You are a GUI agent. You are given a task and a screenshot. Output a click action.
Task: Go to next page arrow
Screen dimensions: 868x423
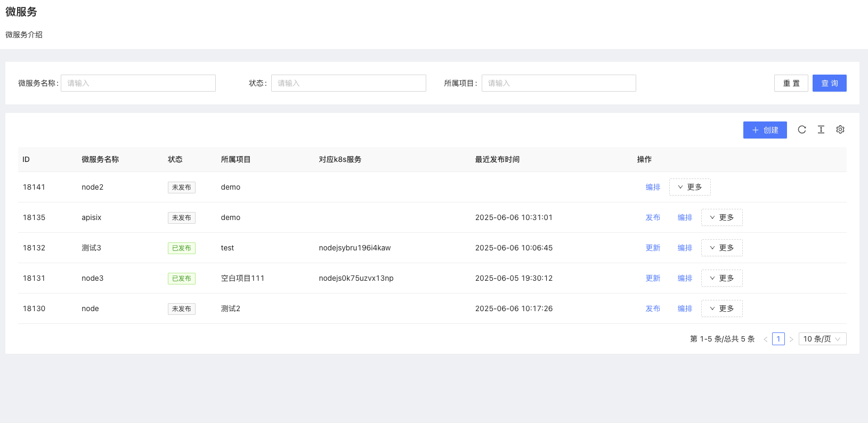791,339
